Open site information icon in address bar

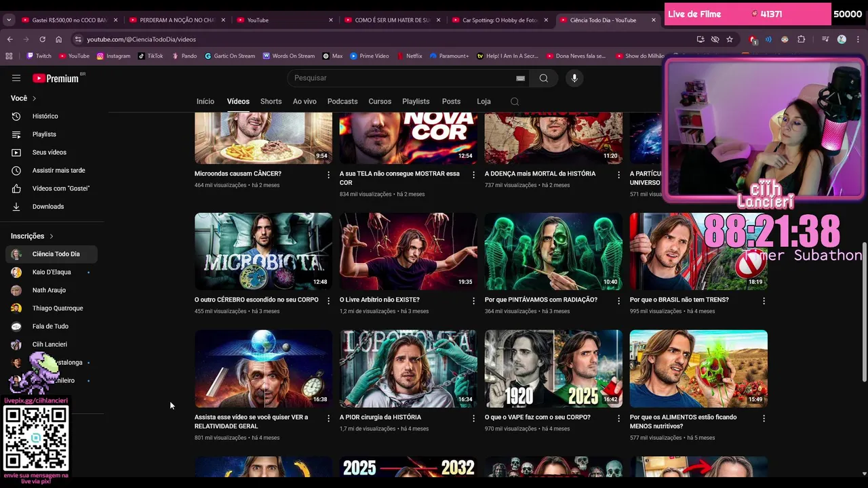point(78,39)
